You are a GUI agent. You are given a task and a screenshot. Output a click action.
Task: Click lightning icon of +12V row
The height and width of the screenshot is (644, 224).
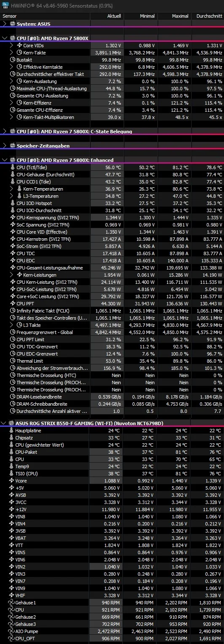(x=11, y=509)
